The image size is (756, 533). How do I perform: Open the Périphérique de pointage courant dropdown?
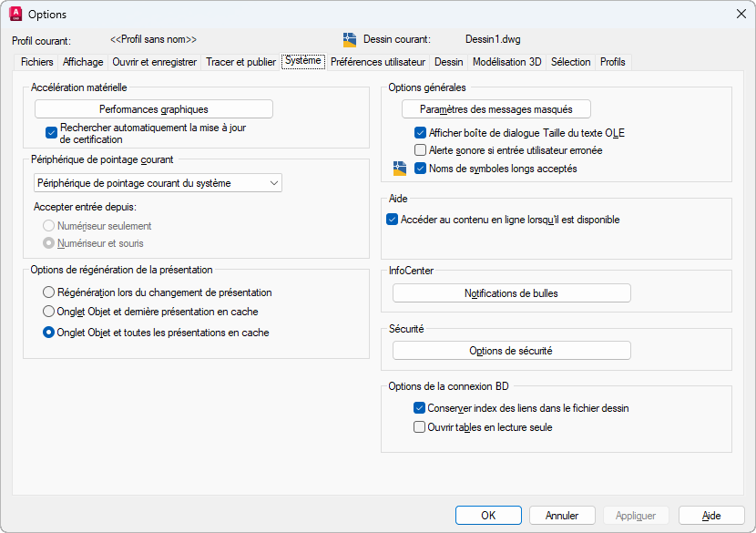click(158, 183)
